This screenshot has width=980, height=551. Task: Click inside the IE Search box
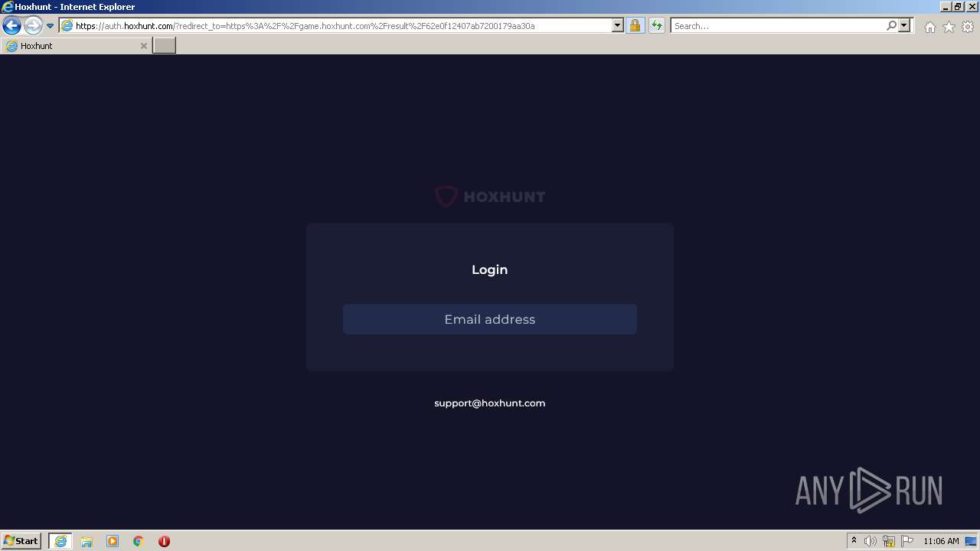(x=777, y=26)
